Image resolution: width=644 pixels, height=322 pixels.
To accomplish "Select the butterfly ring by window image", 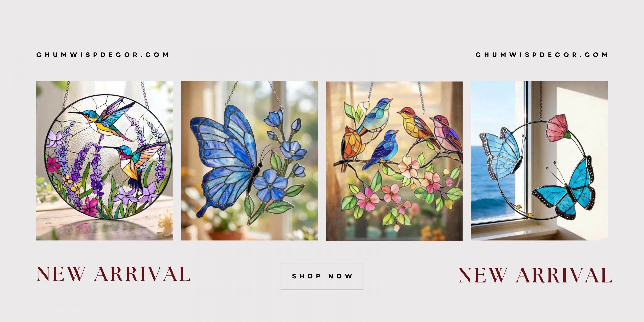I will [x=539, y=160].
